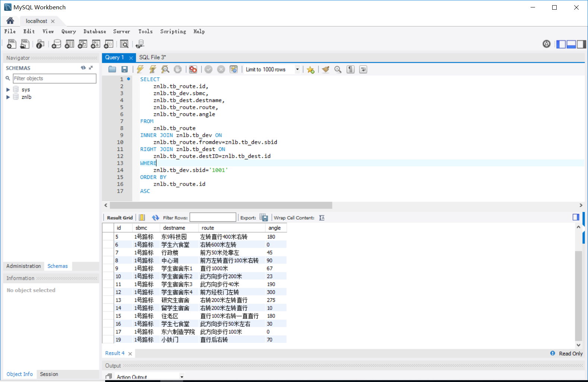Maximize the schemas navigator section
The image size is (588, 382).
91,68
